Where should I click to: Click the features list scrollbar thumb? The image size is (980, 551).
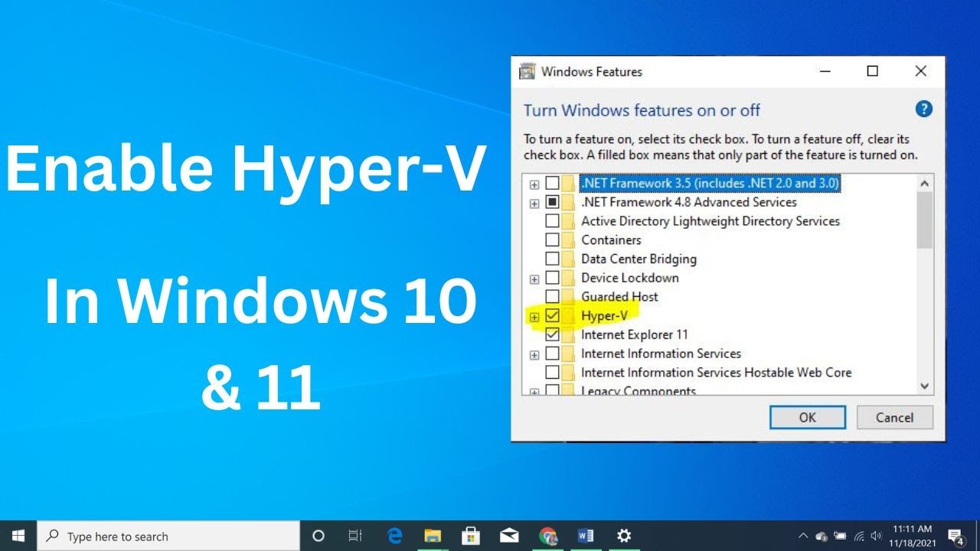click(925, 220)
